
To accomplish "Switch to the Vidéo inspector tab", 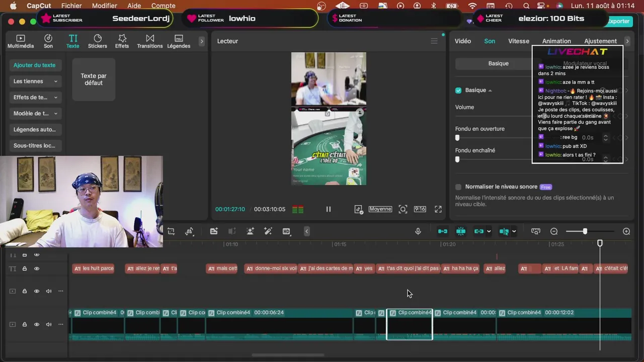I will click(463, 41).
